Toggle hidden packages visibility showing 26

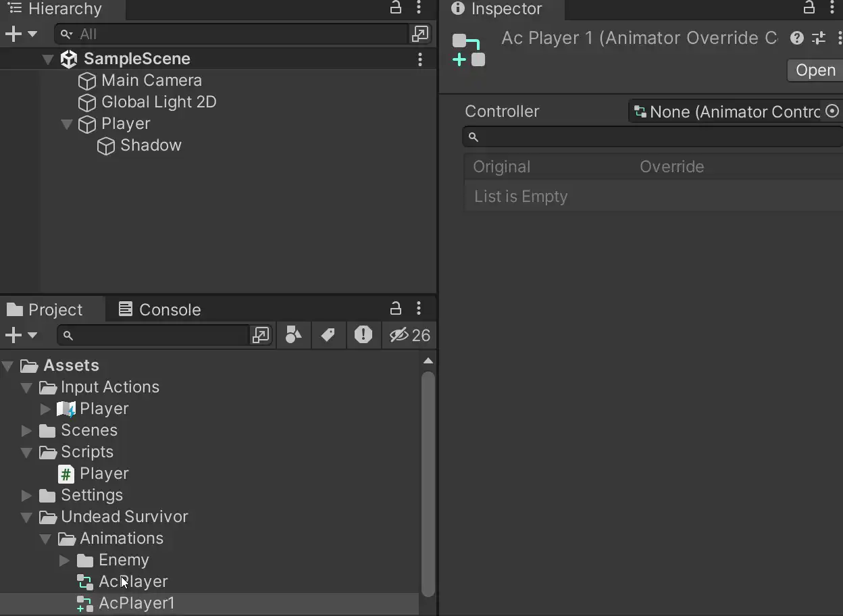click(409, 335)
